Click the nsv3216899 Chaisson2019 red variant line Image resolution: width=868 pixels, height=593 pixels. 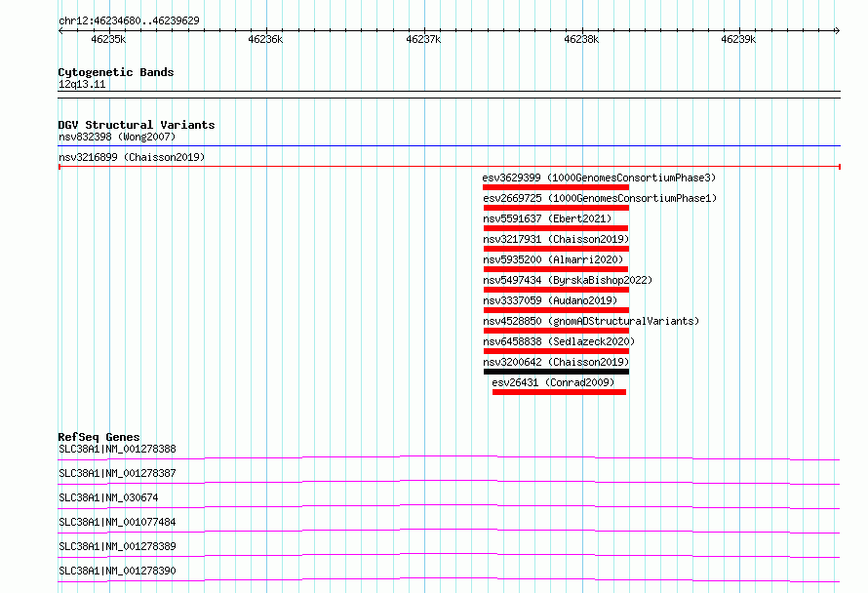tap(450, 166)
